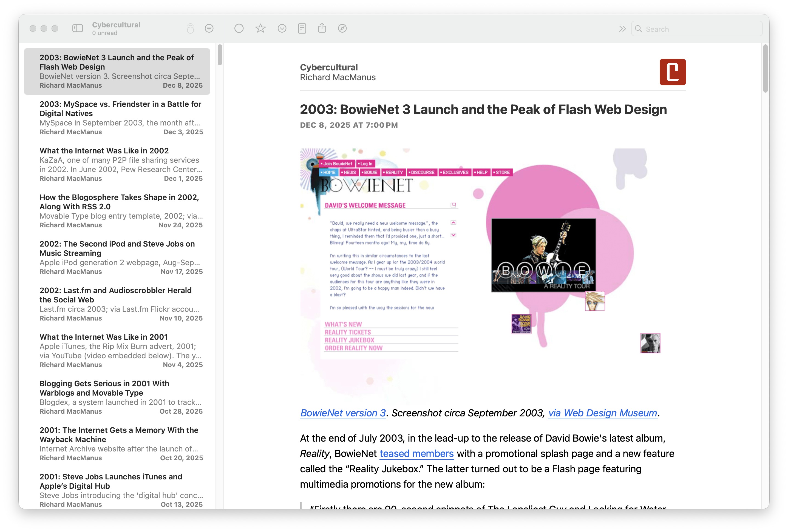Follow the via Web Design Museum link
788x532 pixels.
pyautogui.click(x=603, y=413)
